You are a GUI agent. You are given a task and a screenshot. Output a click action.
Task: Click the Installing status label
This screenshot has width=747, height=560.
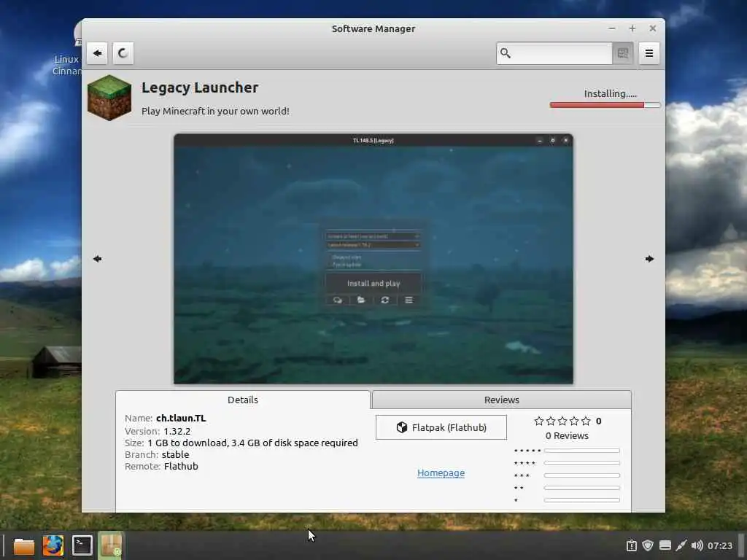tap(611, 93)
